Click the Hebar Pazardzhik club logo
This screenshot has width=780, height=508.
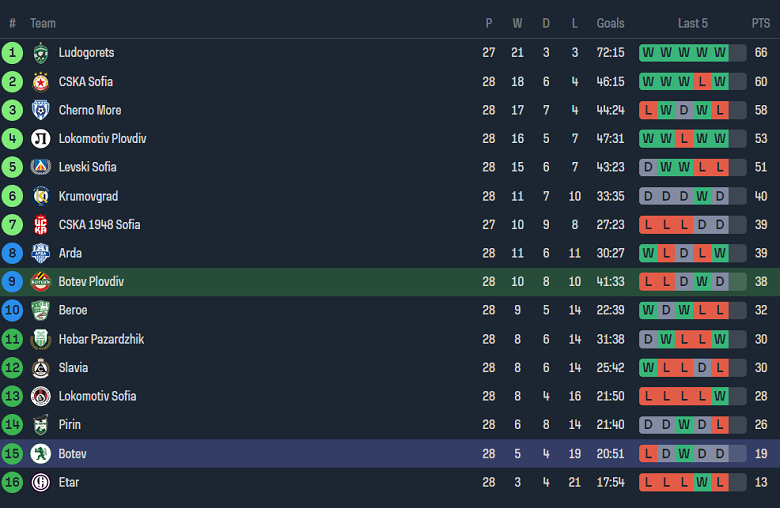[41, 339]
